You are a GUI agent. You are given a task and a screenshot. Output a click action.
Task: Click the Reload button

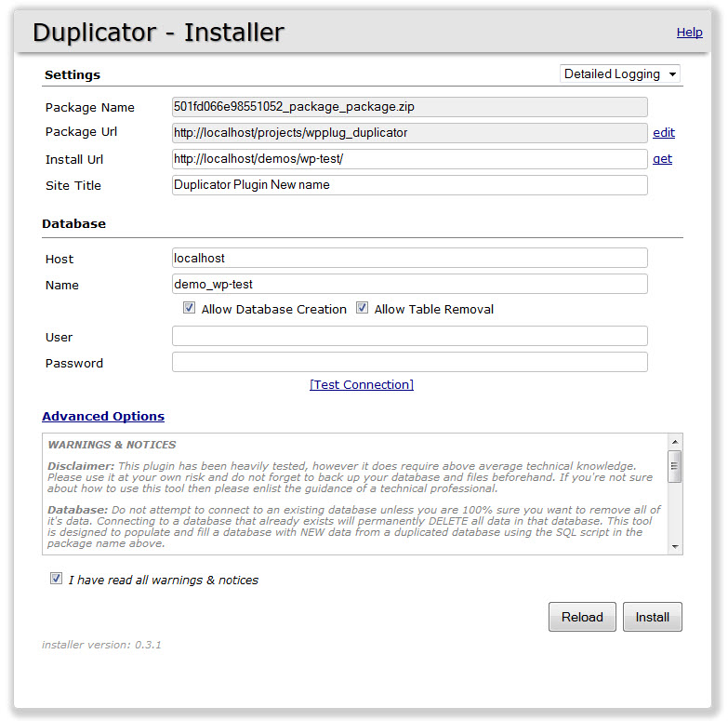(x=582, y=617)
